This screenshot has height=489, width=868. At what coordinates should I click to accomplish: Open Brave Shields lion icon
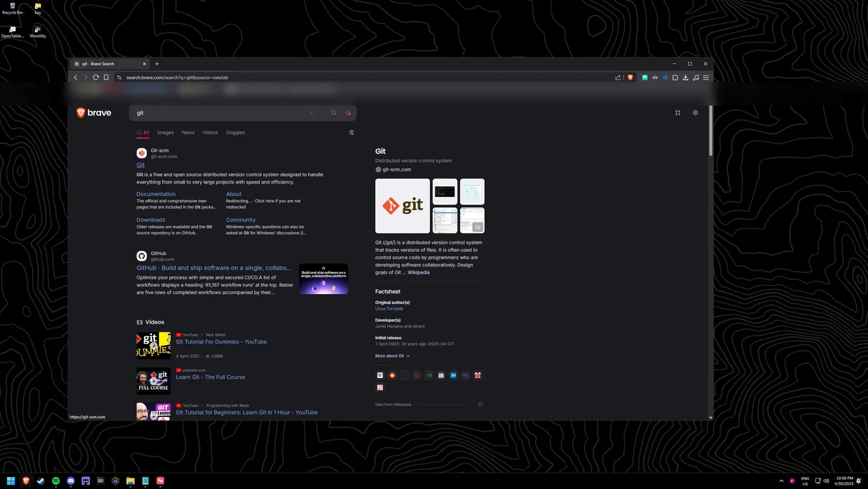(631, 78)
